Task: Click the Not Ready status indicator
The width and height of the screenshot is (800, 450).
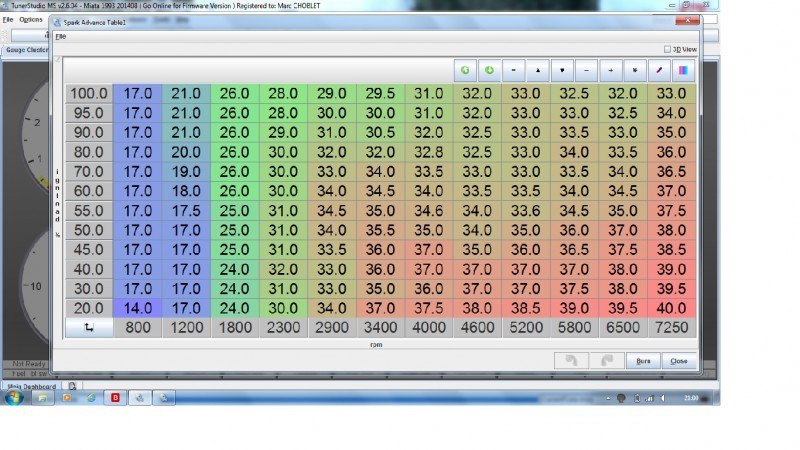Action: (x=29, y=364)
